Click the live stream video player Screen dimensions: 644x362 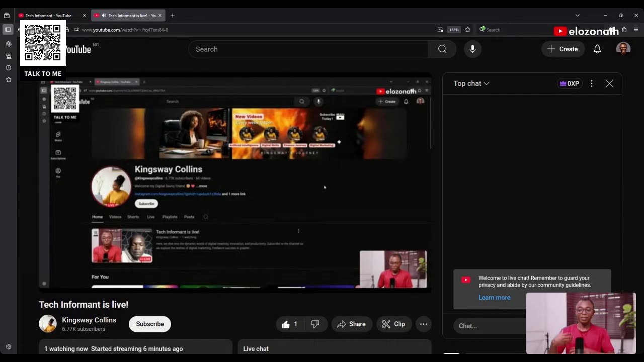[x=235, y=183]
